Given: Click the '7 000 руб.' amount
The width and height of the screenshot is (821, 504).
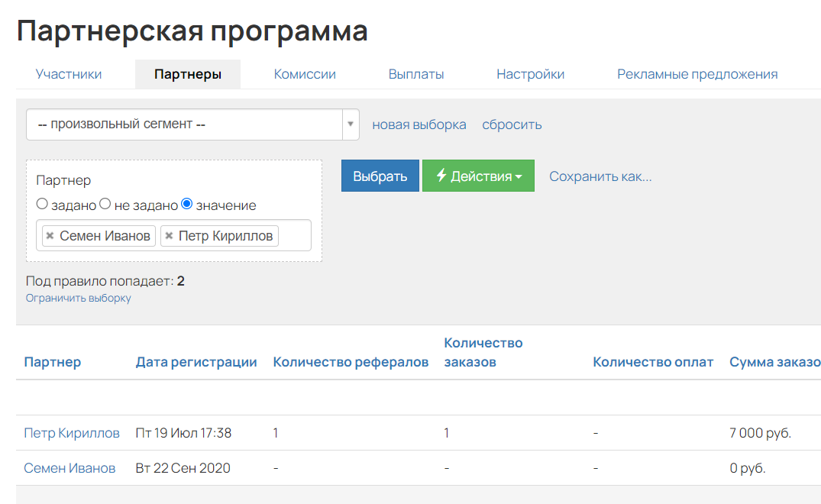Looking at the screenshot, I should coord(760,433).
